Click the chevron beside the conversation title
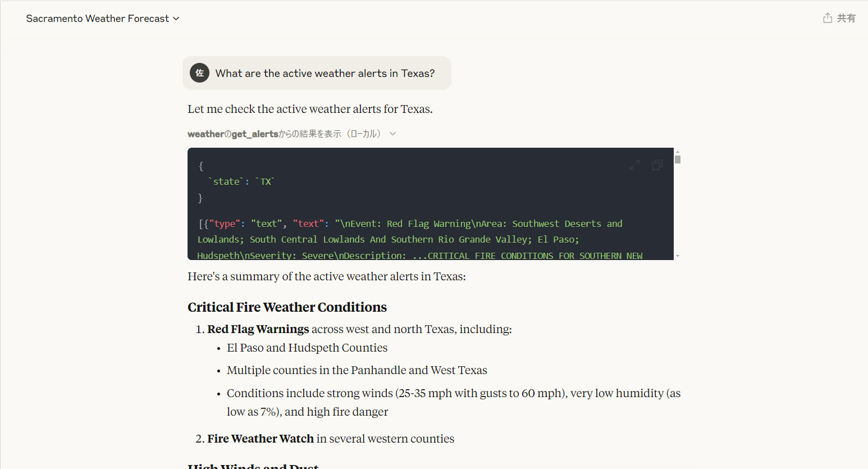868x469 pixels. (x=176, y=19)
